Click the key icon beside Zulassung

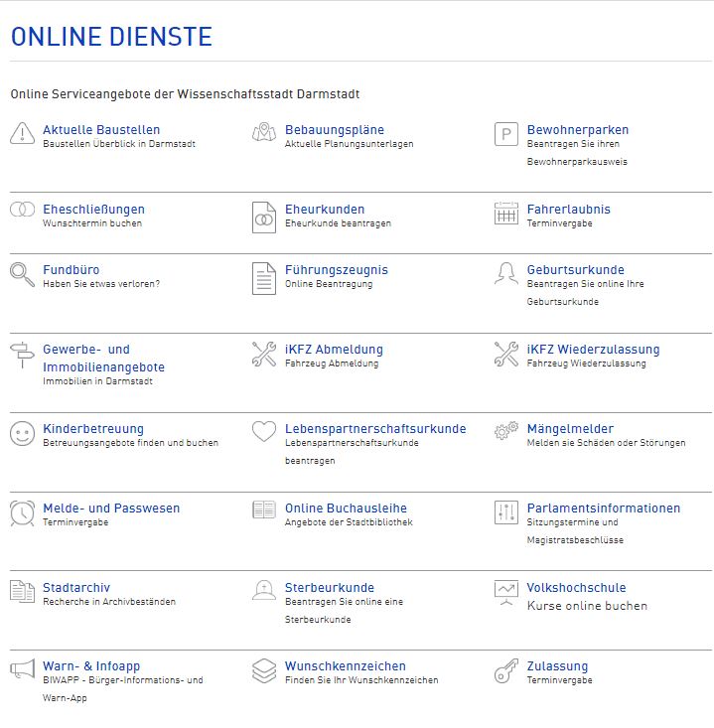click(506, 671)
